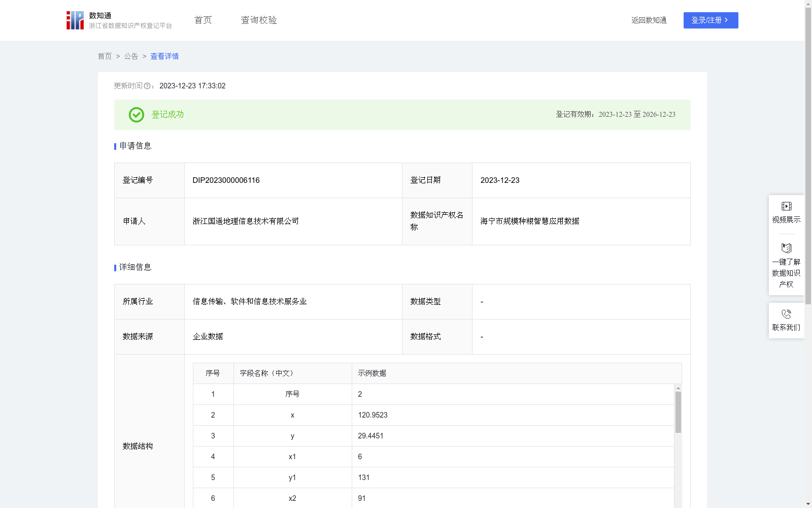The width and height of the screenshot is (812, 508).
Task: Click the 联系我们 phone icon
Action: pyautogui.click(x=786, y=314)
